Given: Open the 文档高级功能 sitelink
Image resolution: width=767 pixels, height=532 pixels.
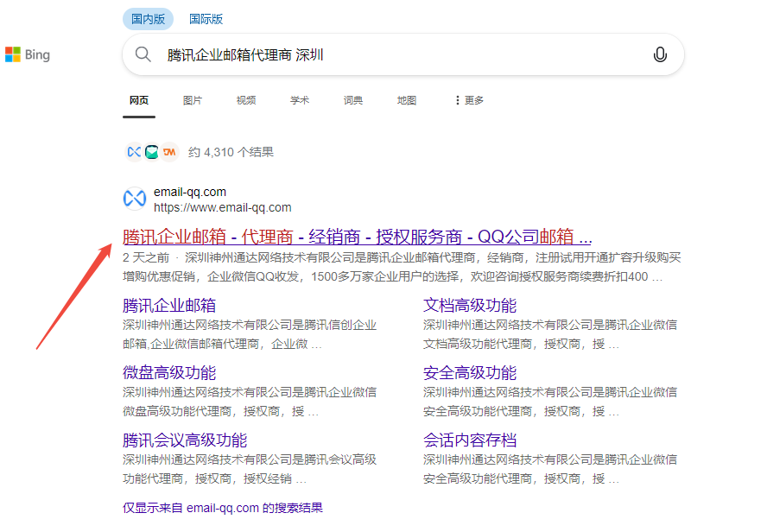Looking at the screenshot, I should click(470, 306).
